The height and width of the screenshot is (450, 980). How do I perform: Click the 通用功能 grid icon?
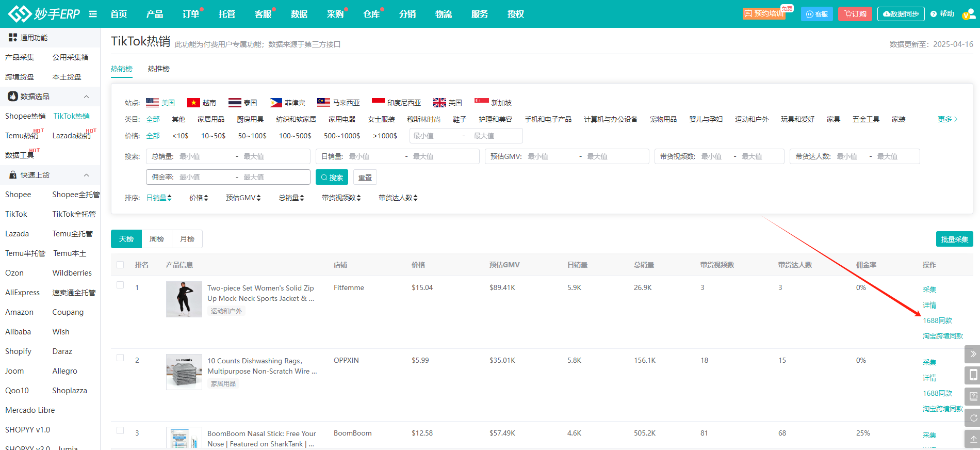tap(13, 37)
